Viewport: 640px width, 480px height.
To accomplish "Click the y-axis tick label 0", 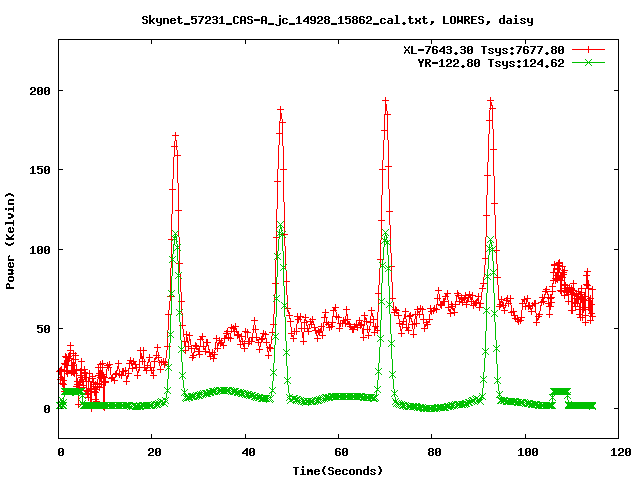I will pos(47,409).
